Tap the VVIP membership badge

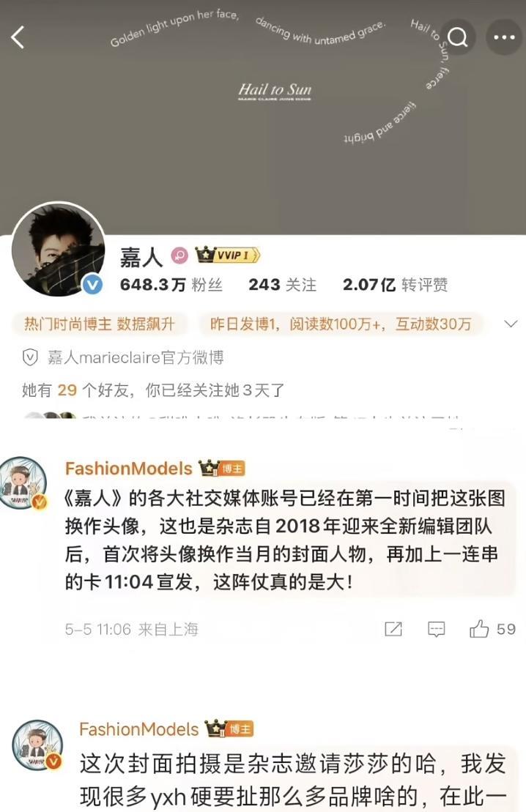pyautogui.click(x=228, y=255)
